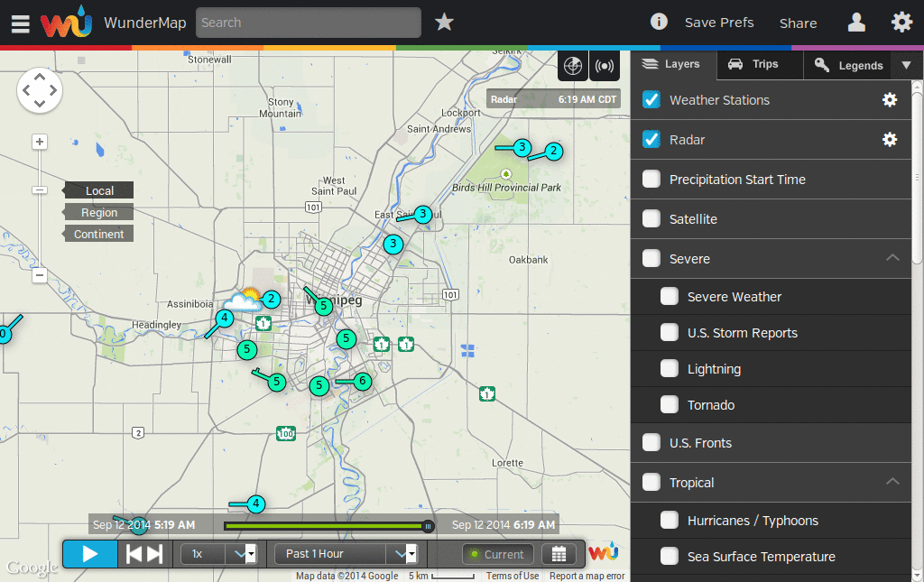Enable Hurricanes / Typhoons layer
The image size is (924, 582).
point(670,520)
